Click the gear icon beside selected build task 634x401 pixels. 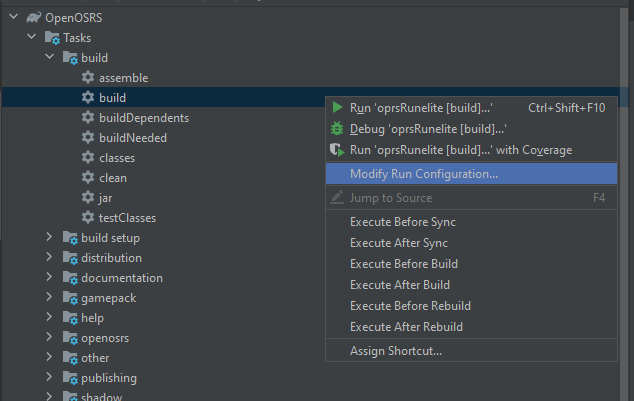(88, 97)
